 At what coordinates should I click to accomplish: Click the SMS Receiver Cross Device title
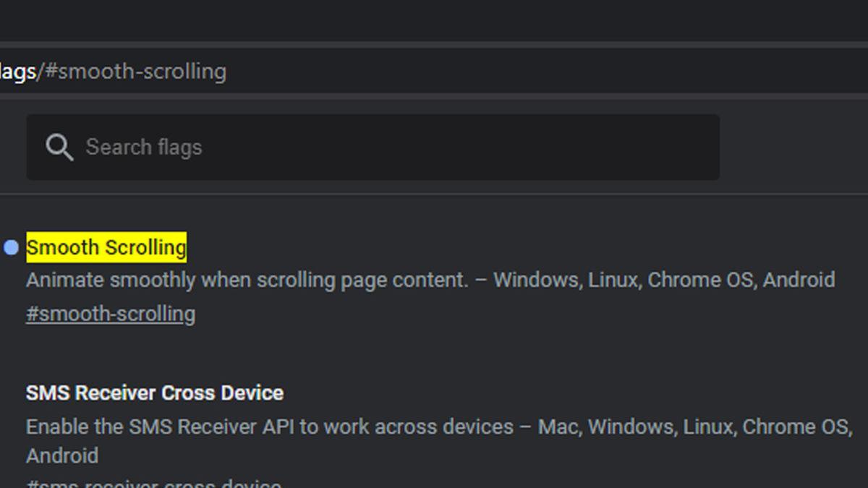(x=155, y=393)
